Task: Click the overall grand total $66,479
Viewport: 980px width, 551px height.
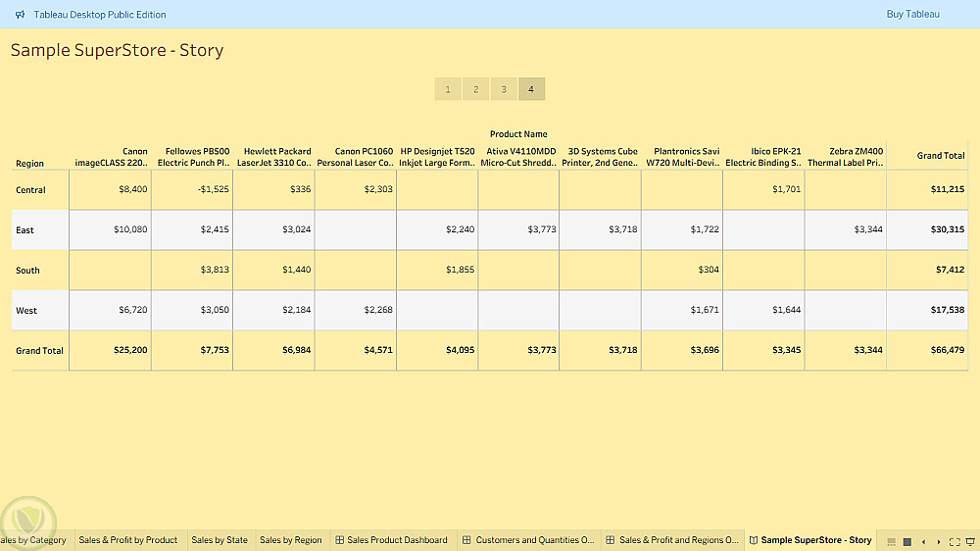Action: [948, 350]
